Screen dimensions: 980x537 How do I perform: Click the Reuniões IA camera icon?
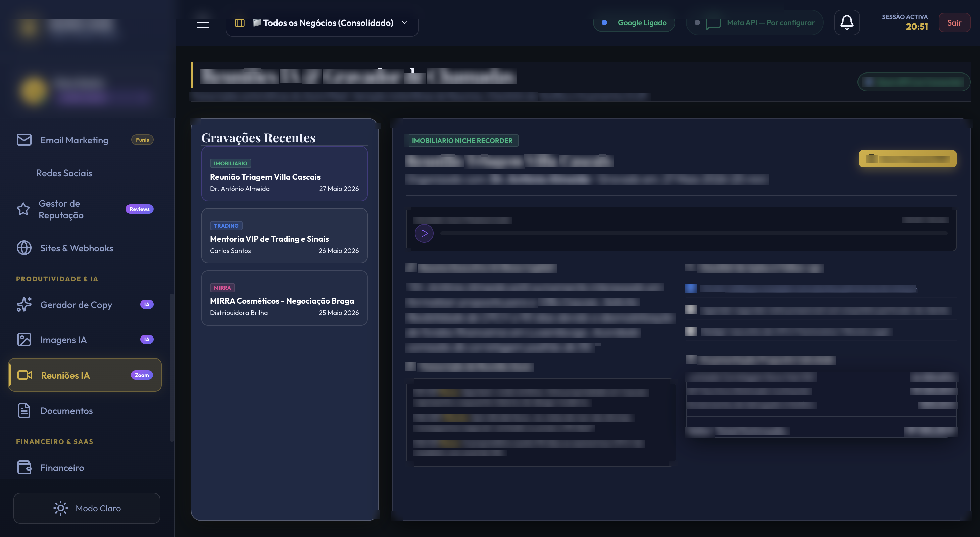coord(25,375)
